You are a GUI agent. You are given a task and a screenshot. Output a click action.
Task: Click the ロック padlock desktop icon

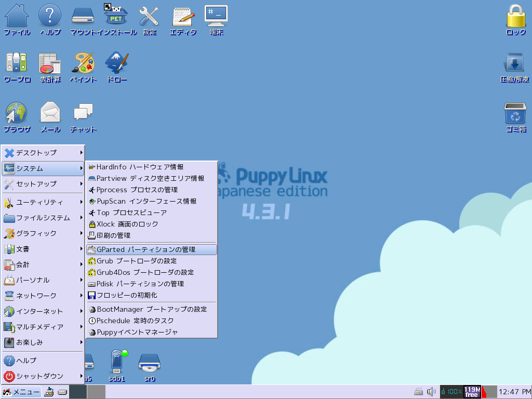coord(516,16)
